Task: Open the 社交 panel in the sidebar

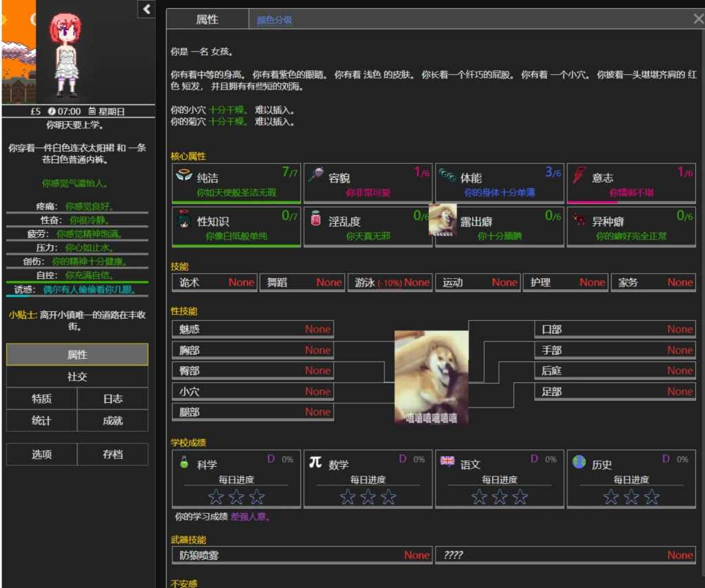Action: pos(77,377)
